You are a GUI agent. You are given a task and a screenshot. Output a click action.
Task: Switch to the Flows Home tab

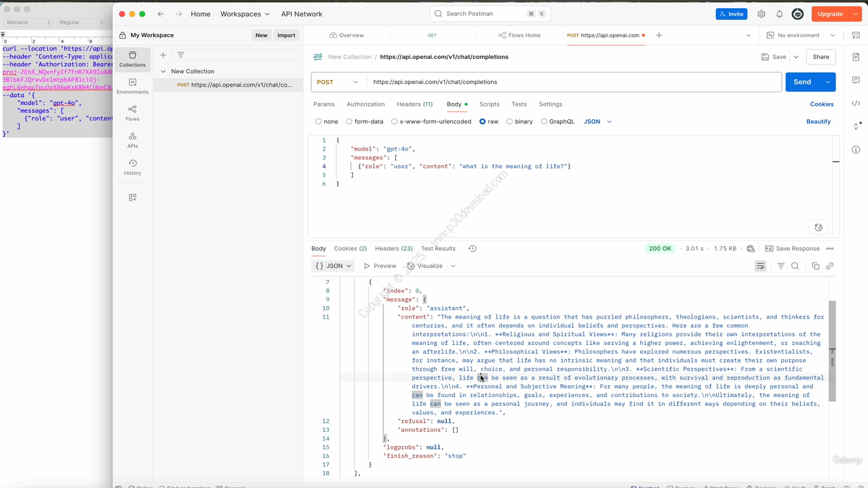pos(519,35)
